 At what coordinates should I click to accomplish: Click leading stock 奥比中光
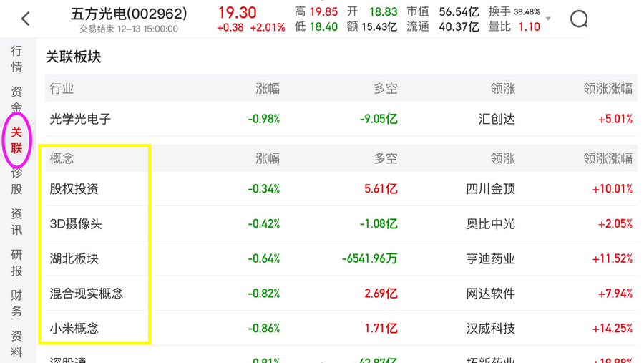[490, 224]
